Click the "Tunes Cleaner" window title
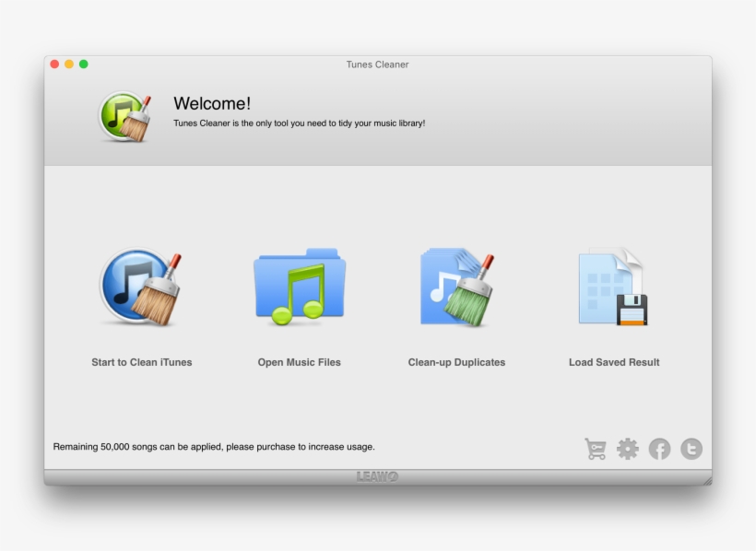The image size is (756, 551). pyautogui.click(x=377, y=64)
